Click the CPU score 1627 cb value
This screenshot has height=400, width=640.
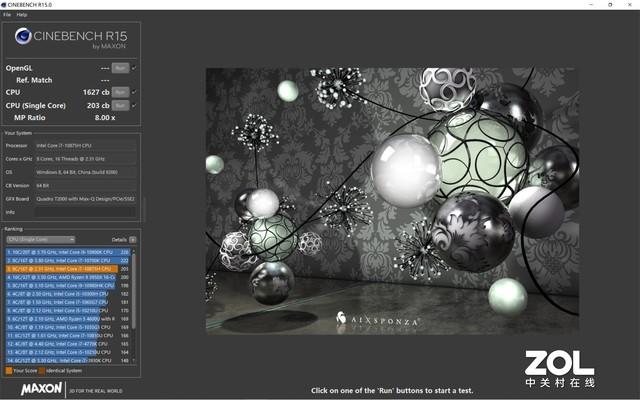tap(96, 92)
